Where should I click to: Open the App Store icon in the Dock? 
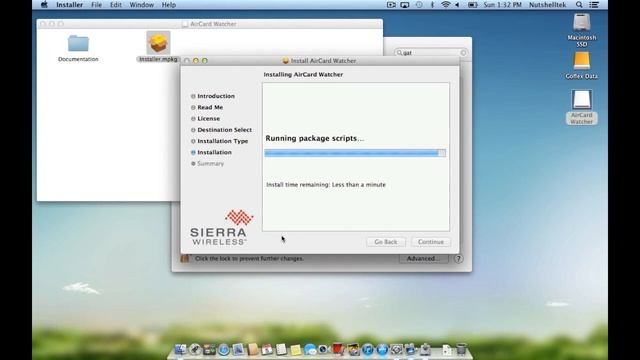(382, 349)
